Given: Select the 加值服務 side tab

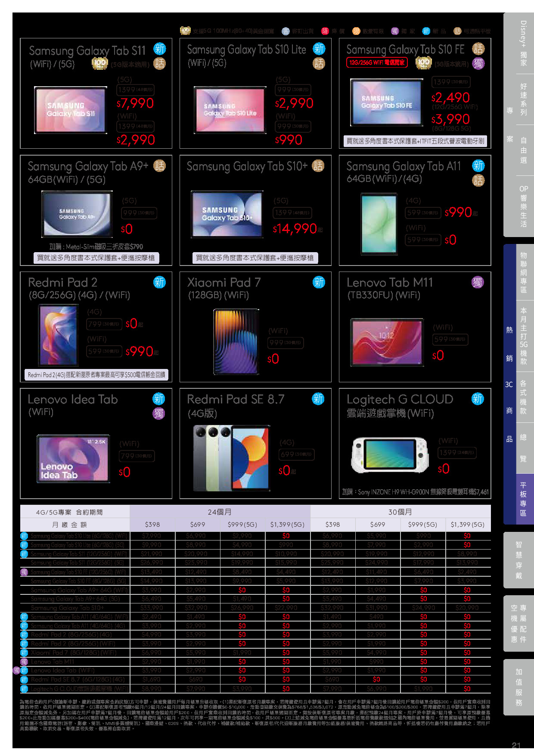Looking at the screenshot, I should click(x=518, y=687).
